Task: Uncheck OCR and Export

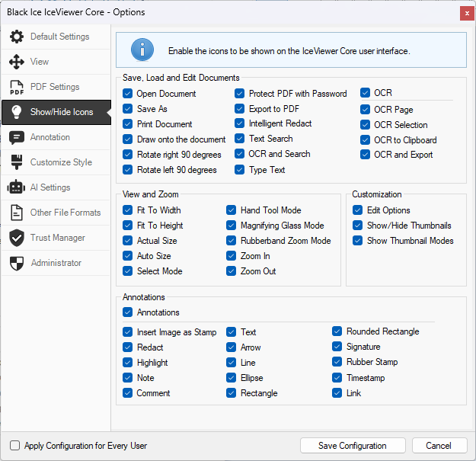Action: coord(366,155)
